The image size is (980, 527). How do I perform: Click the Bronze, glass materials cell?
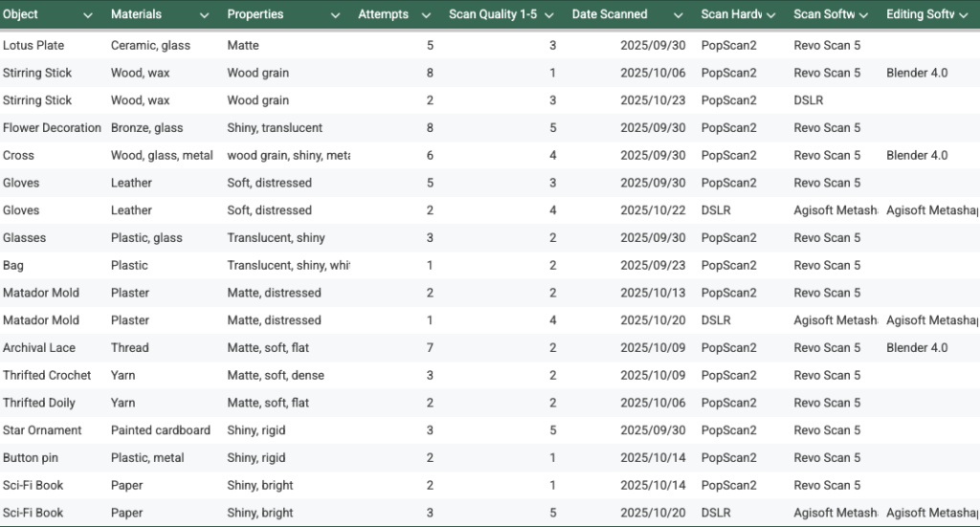point(146,128)
